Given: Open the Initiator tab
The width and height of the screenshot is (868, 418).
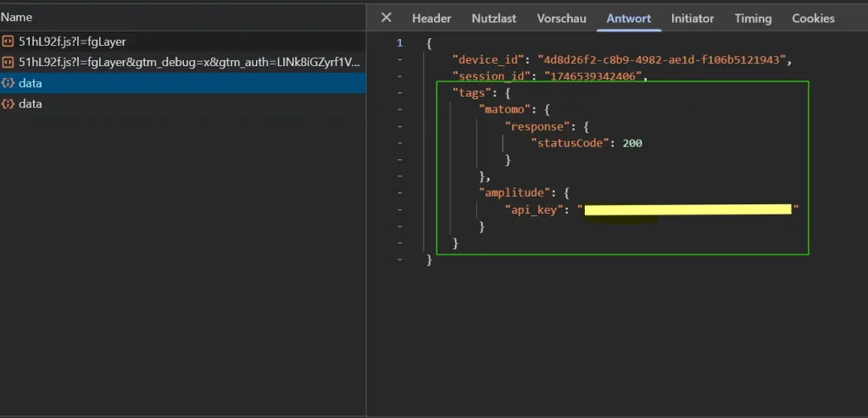Looking at the screenshot, I should 693,19.
